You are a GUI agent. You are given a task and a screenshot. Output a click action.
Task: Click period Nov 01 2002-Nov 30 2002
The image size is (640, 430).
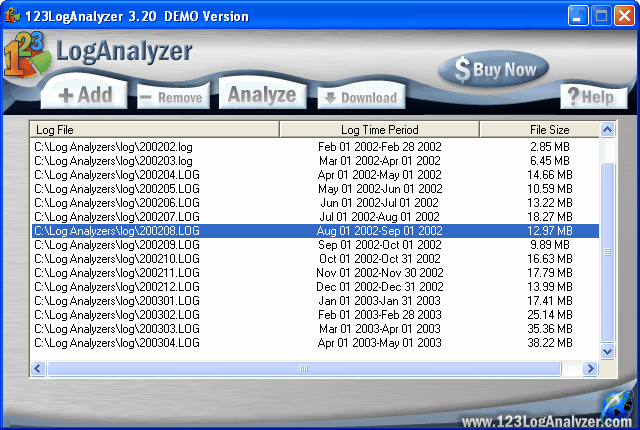point(380,273)
